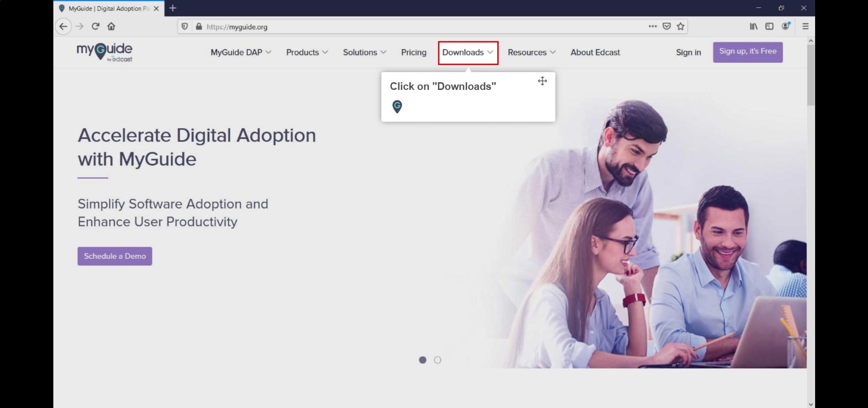Save page to Pocket icon

[x=666, y=27]
